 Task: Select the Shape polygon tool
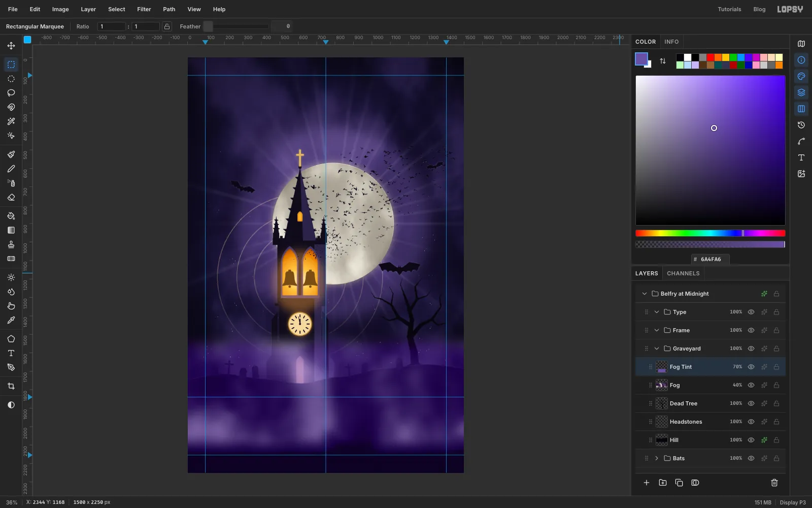coord(11,339)
